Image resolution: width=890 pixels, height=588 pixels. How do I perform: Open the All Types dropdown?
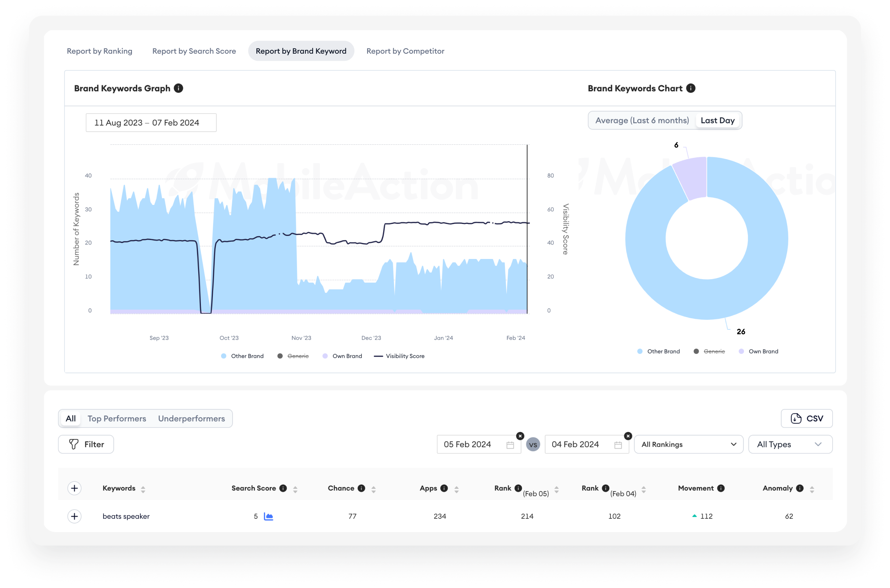tap(790, 445)
